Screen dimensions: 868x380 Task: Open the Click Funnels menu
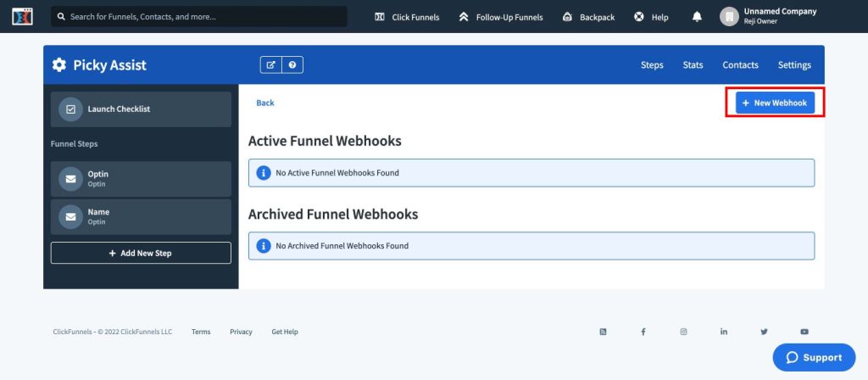click(407, 17)
